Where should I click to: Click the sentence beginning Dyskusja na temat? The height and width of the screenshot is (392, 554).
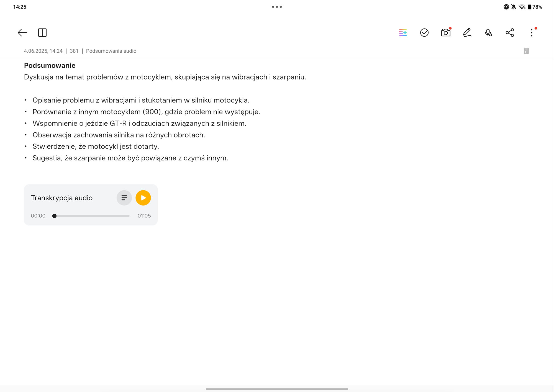click(165, 77)
